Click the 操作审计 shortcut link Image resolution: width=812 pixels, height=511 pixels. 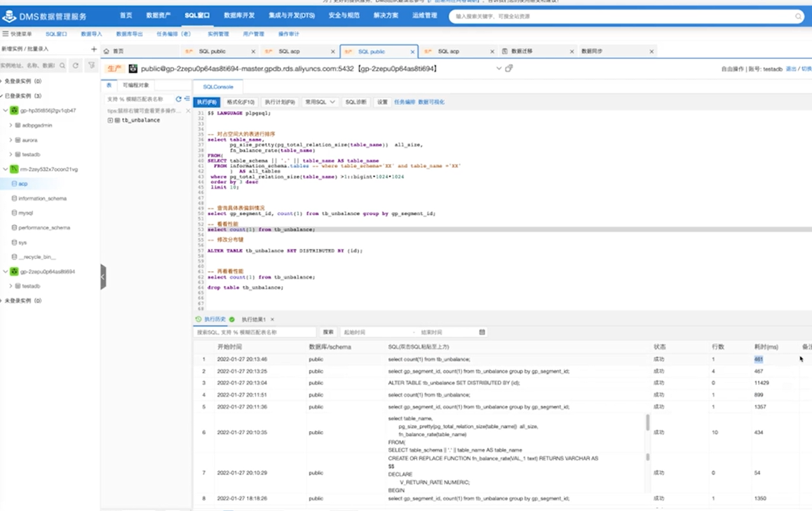288,34
